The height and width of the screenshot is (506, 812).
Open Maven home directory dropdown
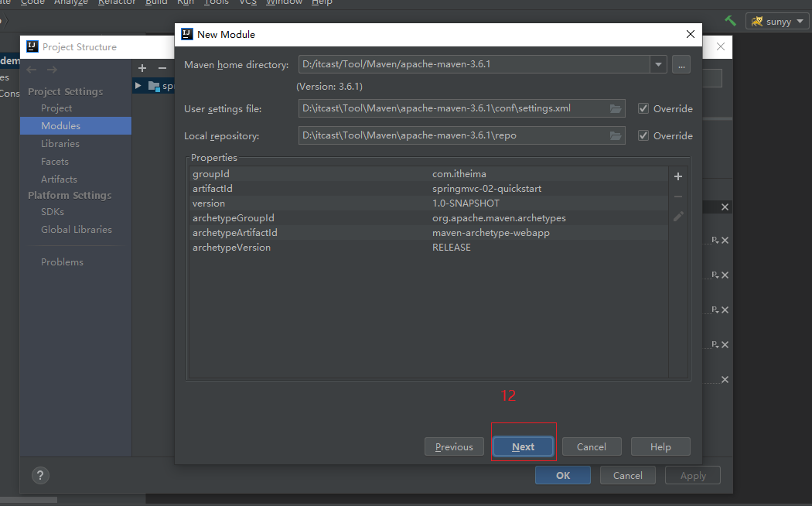click(658, 65)
